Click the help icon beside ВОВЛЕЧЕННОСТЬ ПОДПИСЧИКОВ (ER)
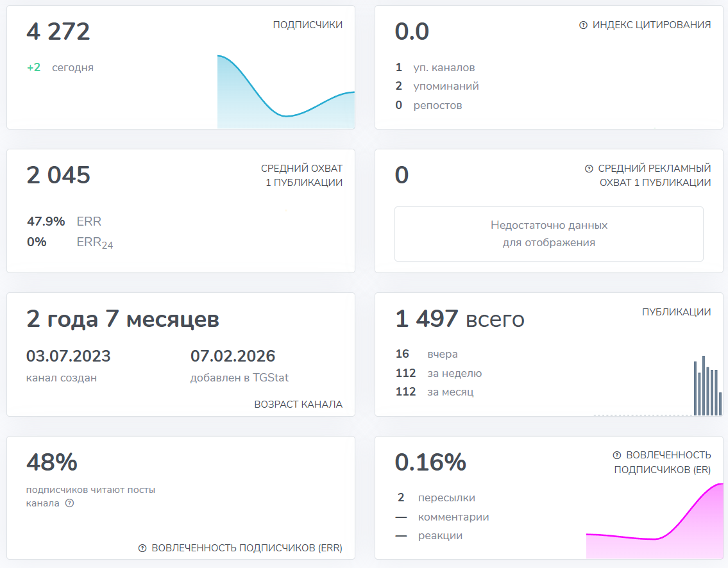Image resolution: width=728 pixels, height=568 pixels. point(617,455)
